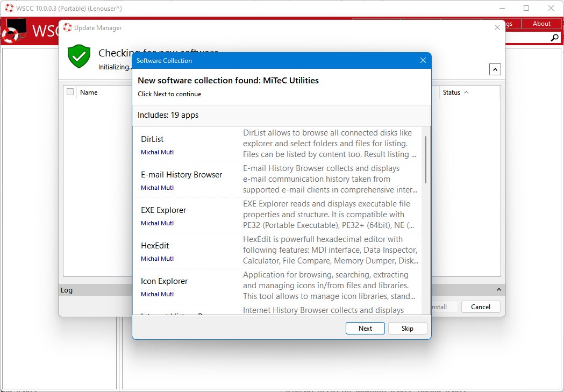Screen dimensions: 564x392
Task: Open the About tab in WSCC
Action: pos(541,24)
